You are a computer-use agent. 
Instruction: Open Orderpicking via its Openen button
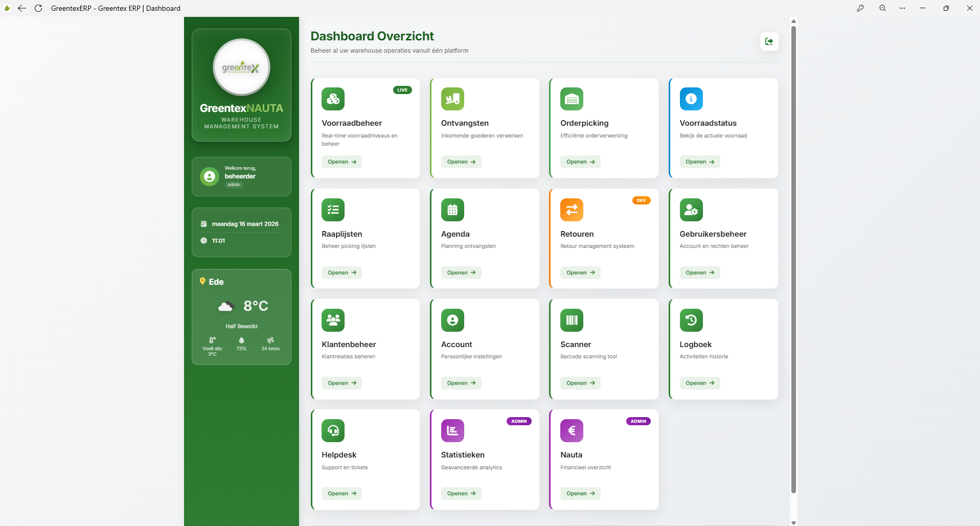[580, 162]
